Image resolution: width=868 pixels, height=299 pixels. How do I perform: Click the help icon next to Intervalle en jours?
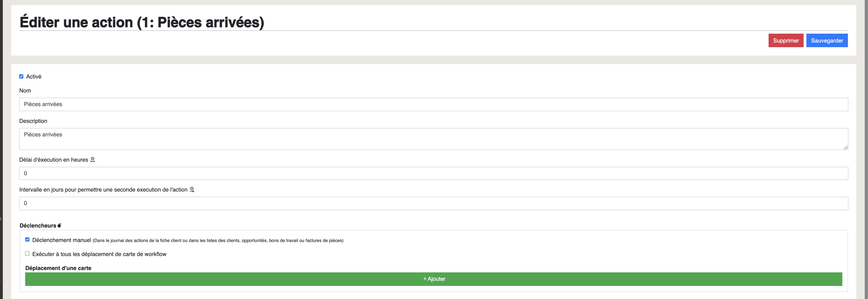pos(192,190)
